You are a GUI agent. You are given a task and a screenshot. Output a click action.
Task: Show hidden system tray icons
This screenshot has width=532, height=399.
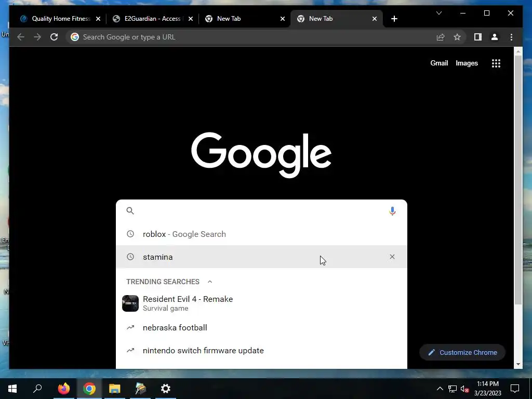click(440, 389)
